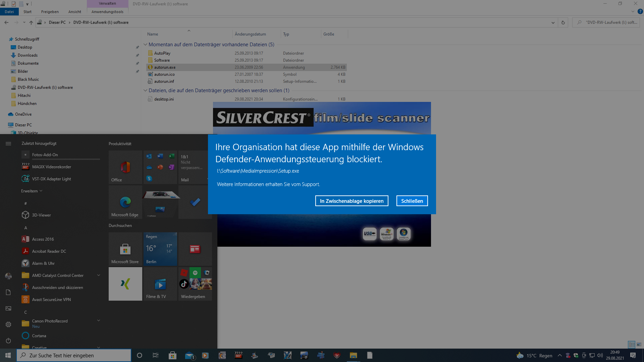Viewport: 644px width, 362px height.
Task: Open recent locations dropdown arrow
Action: point(24,22)
